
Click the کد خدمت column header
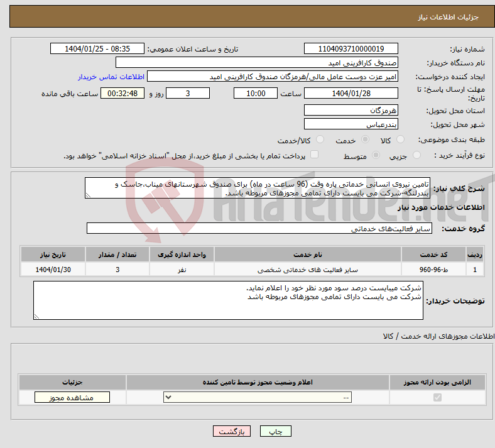tap(434, 254)
